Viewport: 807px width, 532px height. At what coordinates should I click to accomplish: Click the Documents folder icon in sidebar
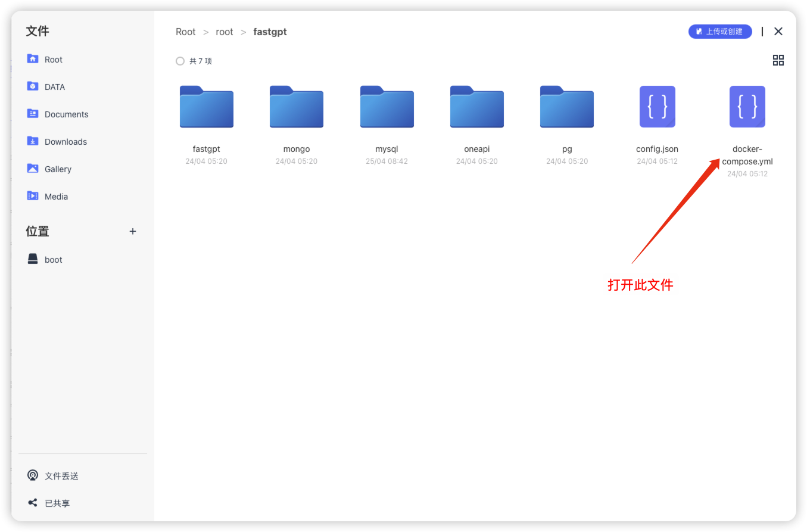[33, 114]
